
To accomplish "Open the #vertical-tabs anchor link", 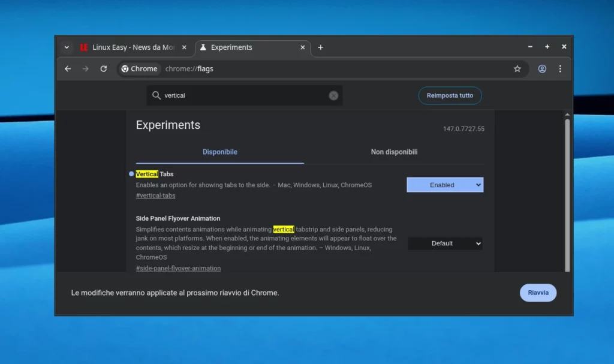I will tap(155, 195).
